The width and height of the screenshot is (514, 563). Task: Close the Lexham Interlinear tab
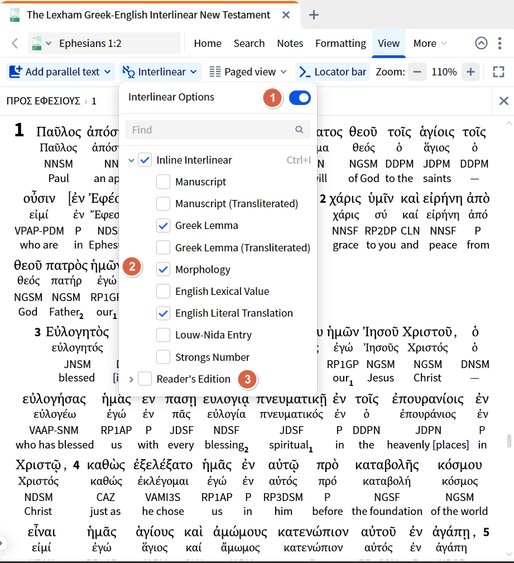tap(286, 15)
